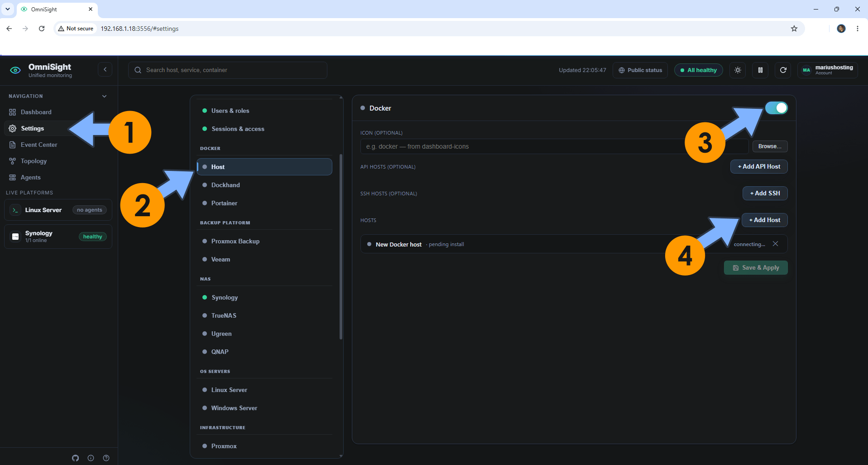Select Windows Server settings item
Image resolution: width=868 pixels, height=465 pixels.
tap(264, 408)
